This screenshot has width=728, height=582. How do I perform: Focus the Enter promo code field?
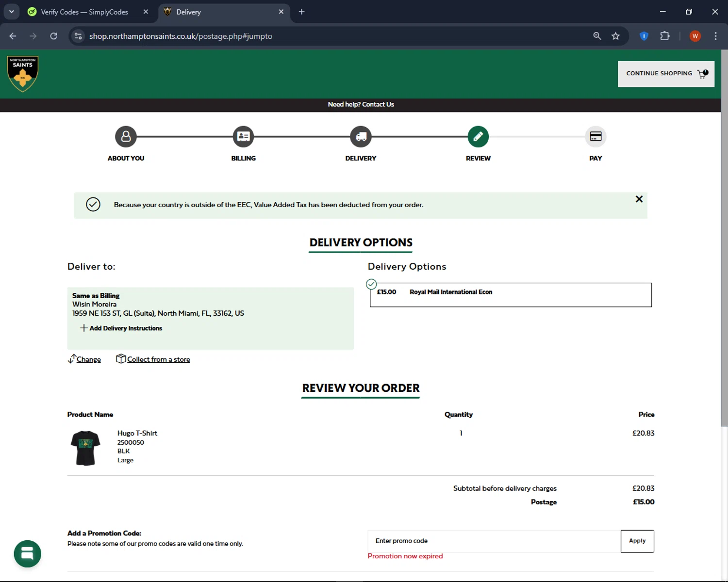494,541
